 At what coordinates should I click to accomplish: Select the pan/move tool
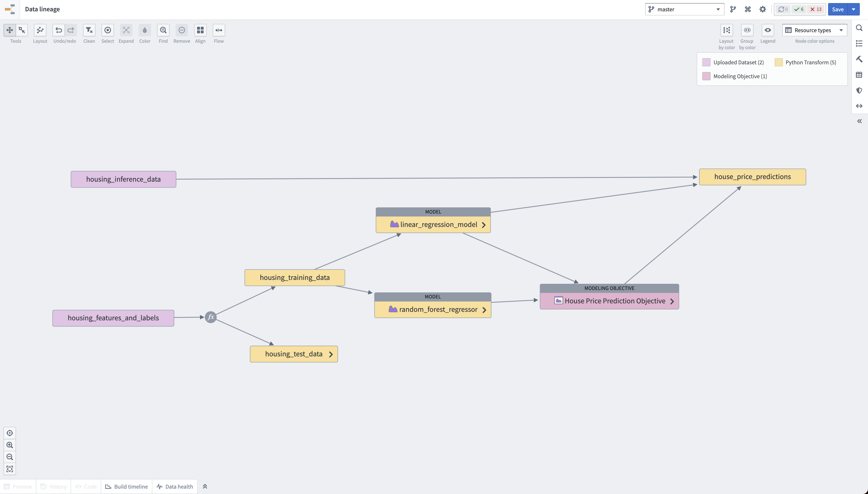pyautogui.click(x=10, y=30)
